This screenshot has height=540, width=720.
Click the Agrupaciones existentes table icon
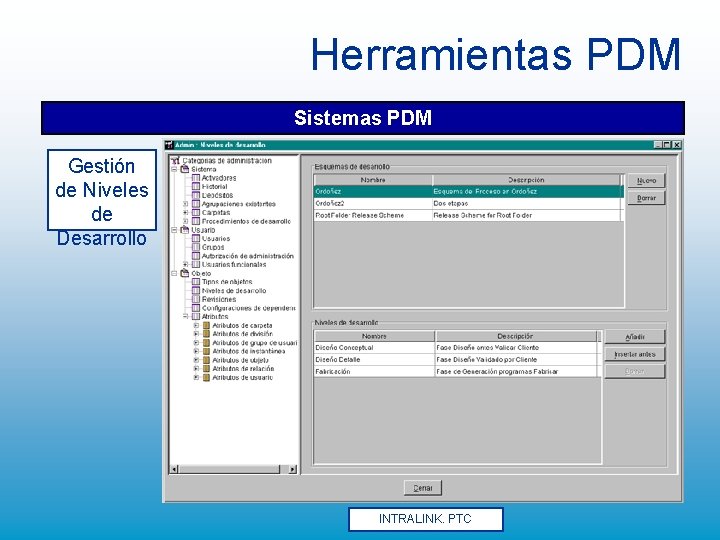point(196,204)
